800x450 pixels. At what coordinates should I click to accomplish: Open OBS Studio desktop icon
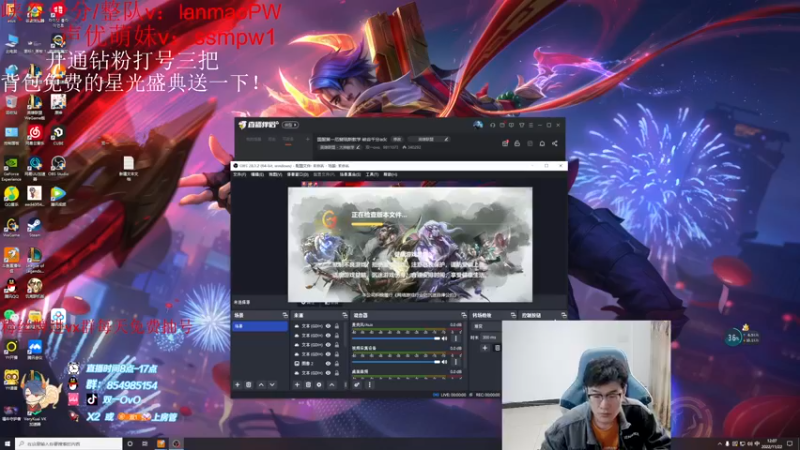click(58, 166)
